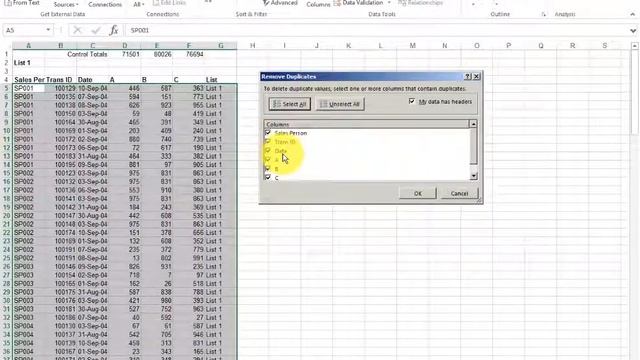640x360 pixels.
Task: Click the Edit Links button
Action: 169,3
